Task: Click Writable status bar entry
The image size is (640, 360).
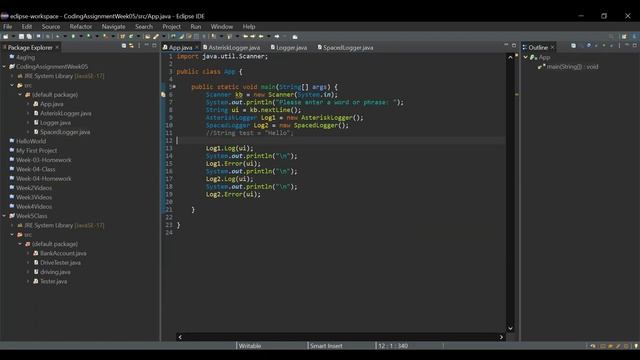Action: point(250,346)
